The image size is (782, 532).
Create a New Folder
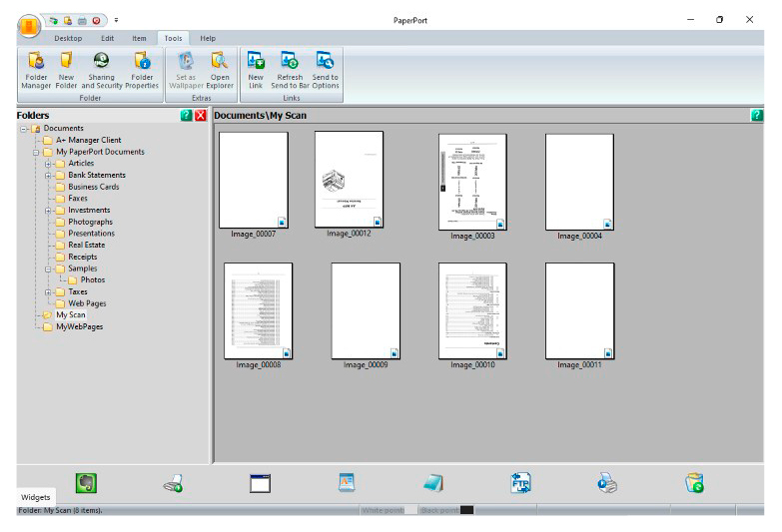(66, 70)
